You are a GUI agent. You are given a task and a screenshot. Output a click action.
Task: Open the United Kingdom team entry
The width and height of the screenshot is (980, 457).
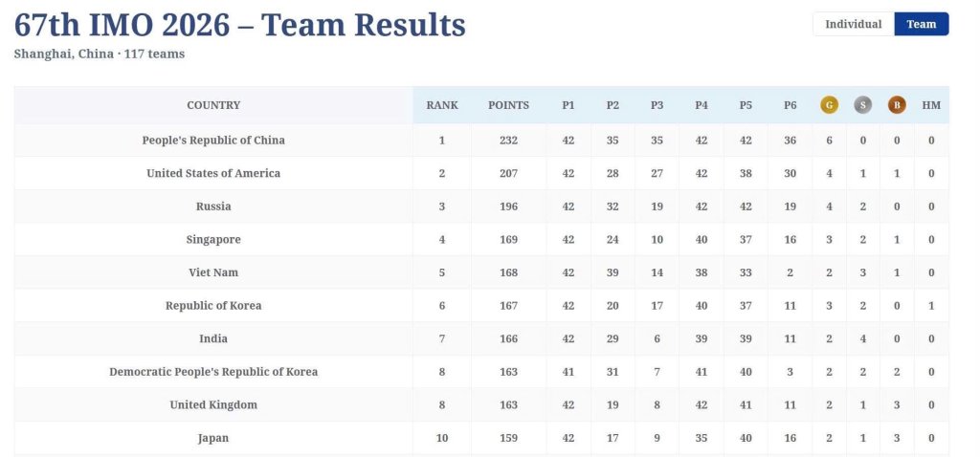tap(213, 405)
